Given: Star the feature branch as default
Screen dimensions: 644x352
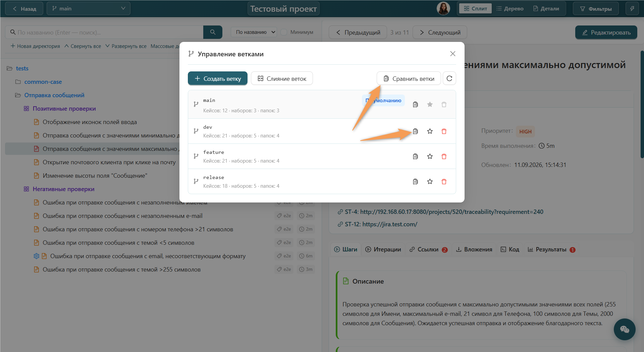Looking at the screenshot, I should pos(430,157).
